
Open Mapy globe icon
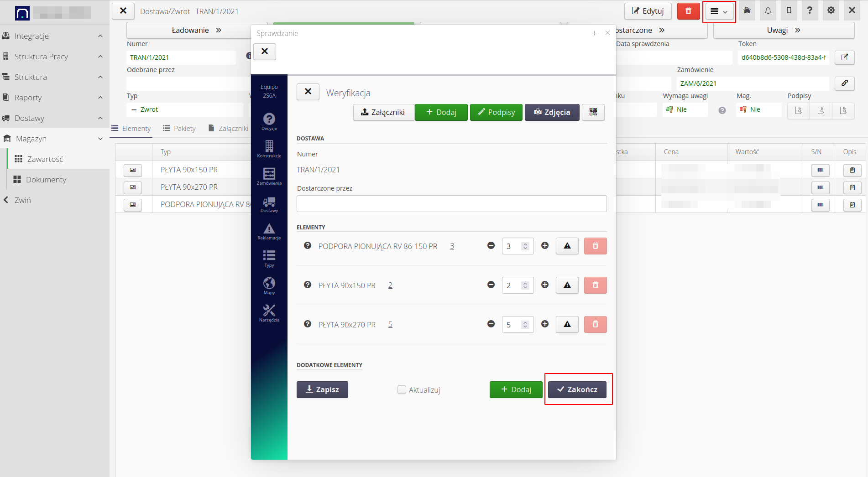(x=269, y=286)
